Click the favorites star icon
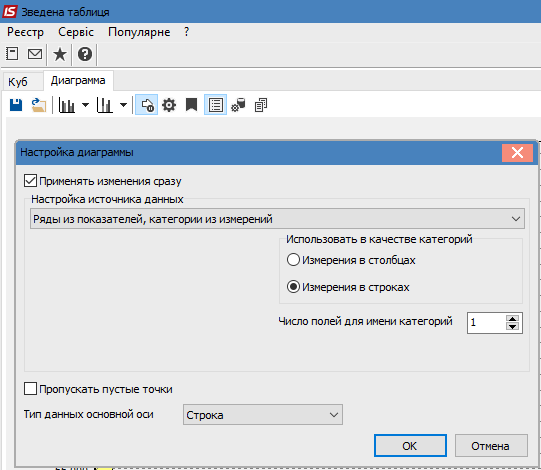This screenshot has height=470, width=541. [x=60, y=54]
